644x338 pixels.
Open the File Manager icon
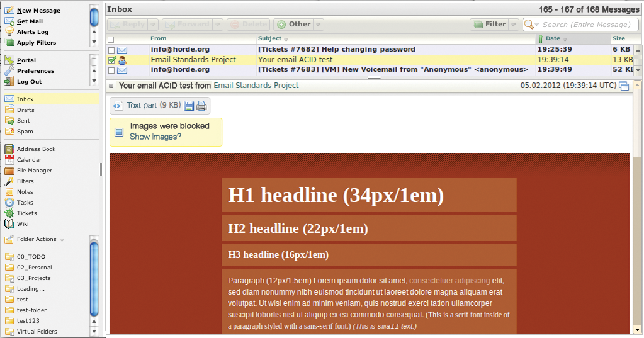9,170
